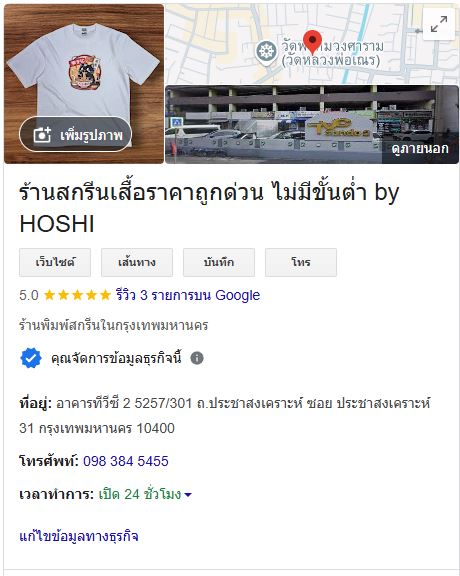This screenshot has width=460, height=576.
Task: Click the เปิด 24 ชั่วโมง hours text
Action: click(x=140, y=494)
